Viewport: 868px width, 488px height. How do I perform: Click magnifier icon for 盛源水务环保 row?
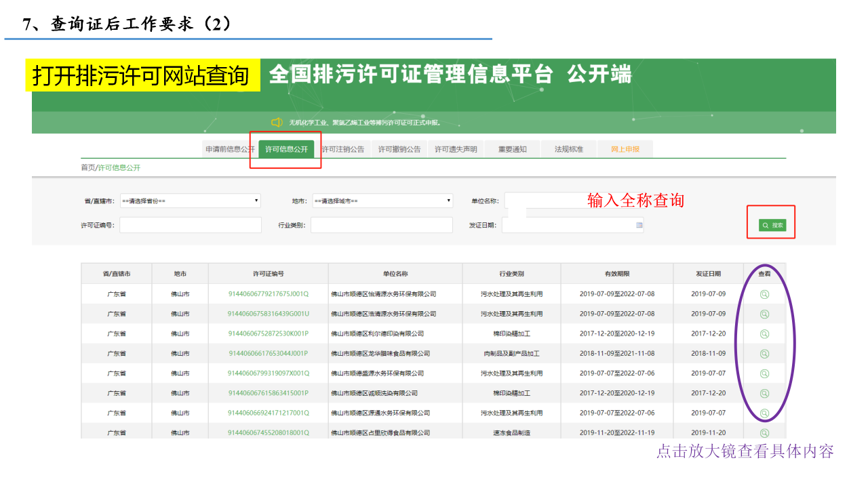coord(764,373)
